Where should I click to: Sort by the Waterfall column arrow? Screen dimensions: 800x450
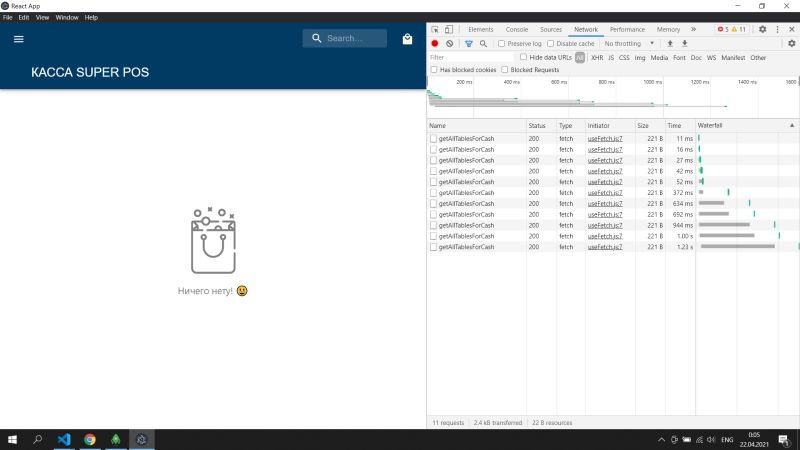tap(792, 126)
